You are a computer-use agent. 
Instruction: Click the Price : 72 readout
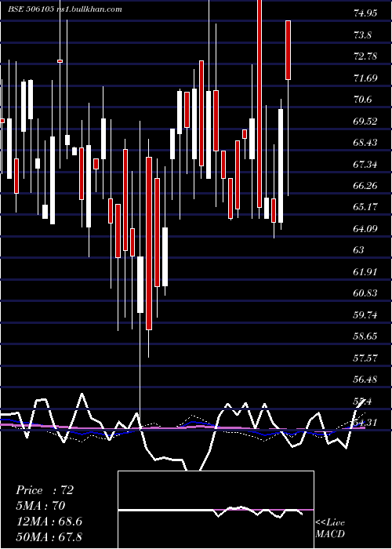pos(45,490)
